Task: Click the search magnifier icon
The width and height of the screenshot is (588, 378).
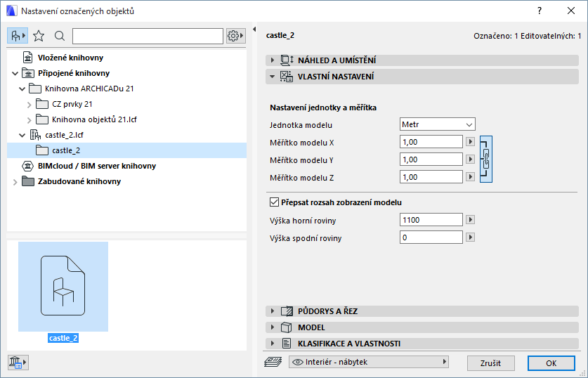Action: tap(59, 35)
